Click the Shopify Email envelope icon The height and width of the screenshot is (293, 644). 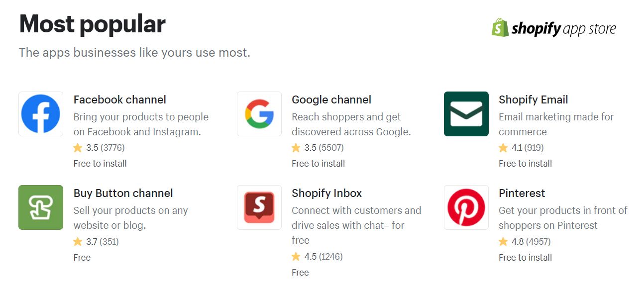pyautogui.click(x=466, y=113)
